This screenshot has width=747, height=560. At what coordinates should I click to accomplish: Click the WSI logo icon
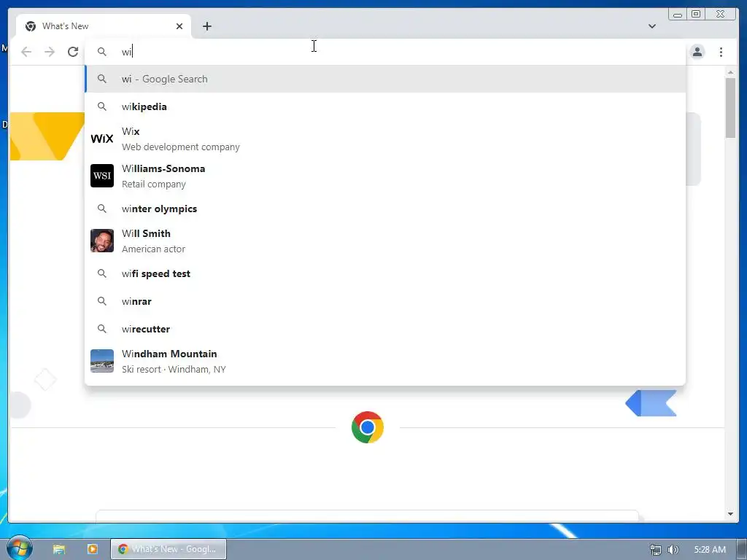pos(102,176)
